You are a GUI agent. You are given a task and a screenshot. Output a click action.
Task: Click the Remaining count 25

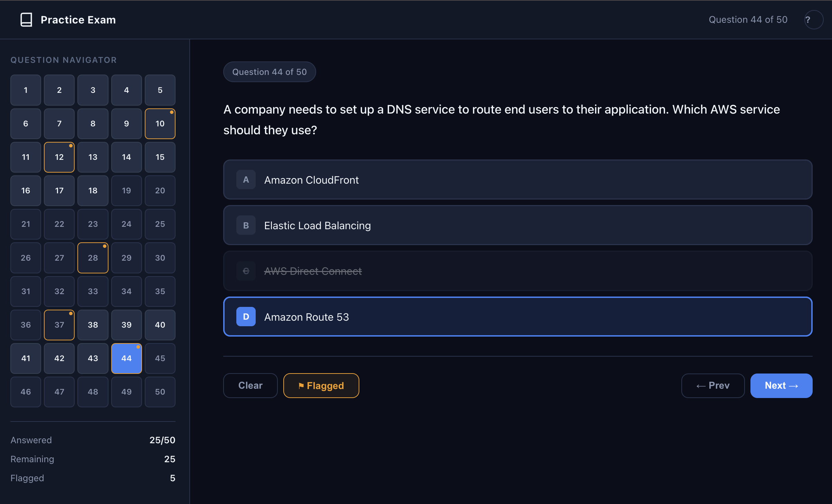[x=169, y=459]
